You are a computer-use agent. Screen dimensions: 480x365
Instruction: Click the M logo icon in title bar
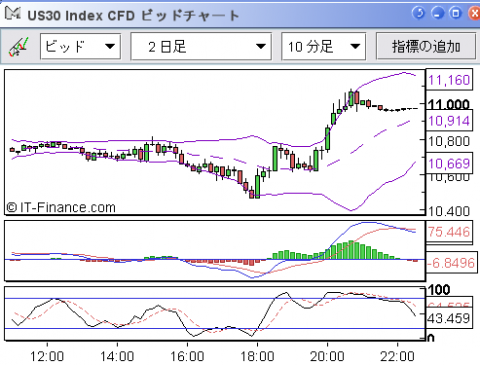point(13,14)
